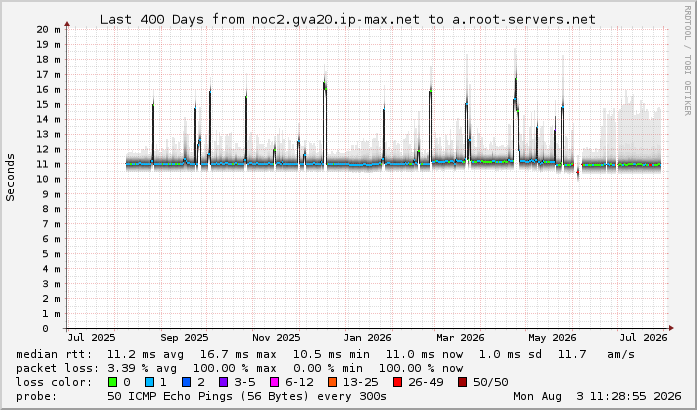Click the purple loss swatch for 3-5
The width and height of the screenshot is (697, 410).
tap(223, 382)
